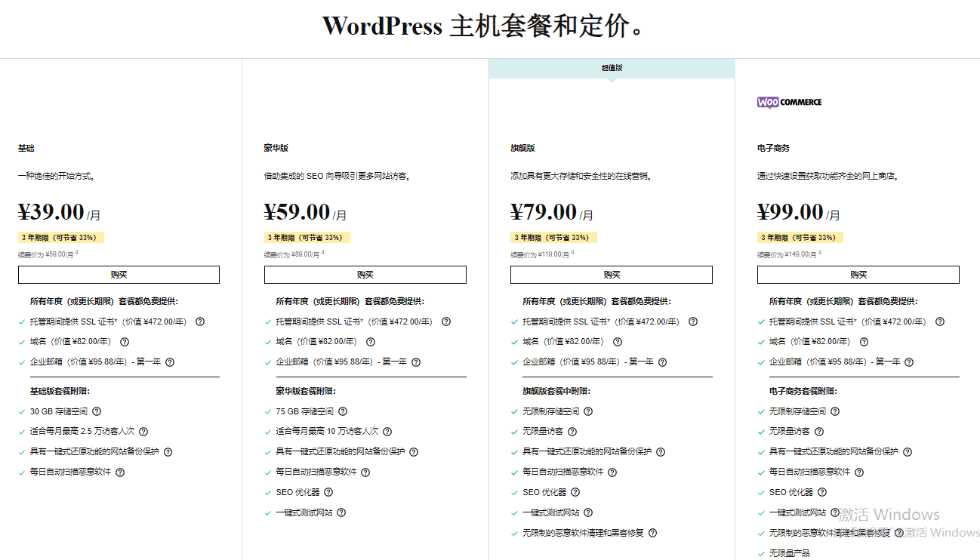Show 企业邮箱 help in 豪华版 plan
Screen dimensions: 980x560
tap(416, 362)
